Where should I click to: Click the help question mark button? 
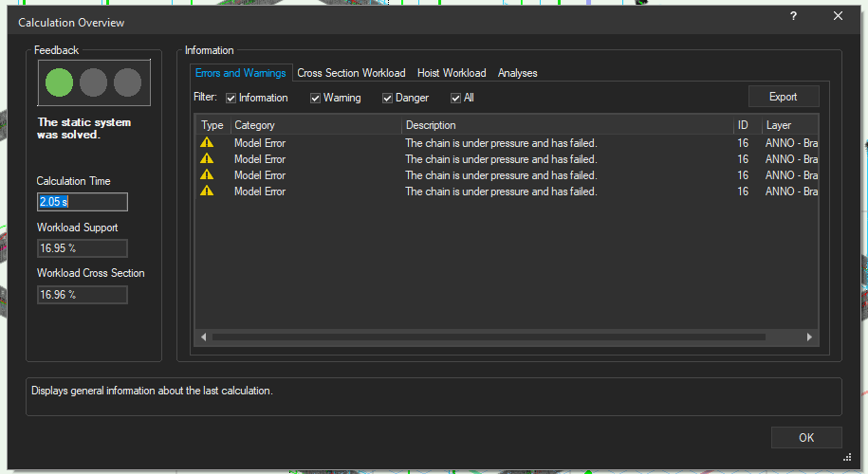[x=793, y=16]
